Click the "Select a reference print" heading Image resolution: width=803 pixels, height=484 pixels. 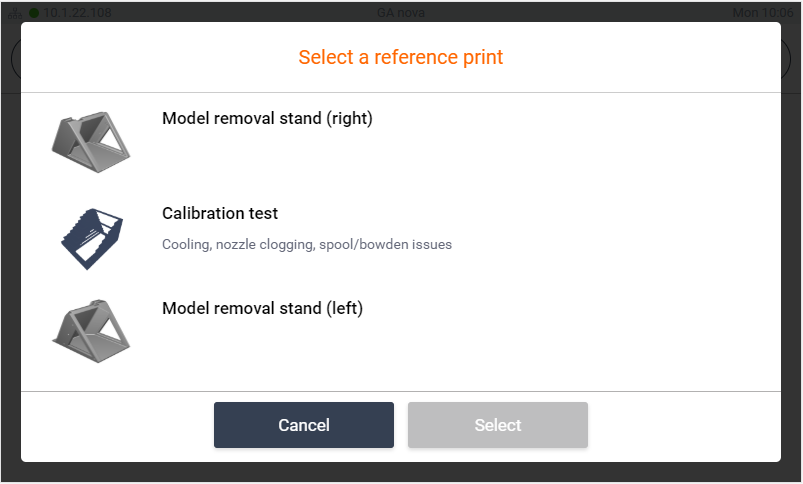[x=401, y=57]
